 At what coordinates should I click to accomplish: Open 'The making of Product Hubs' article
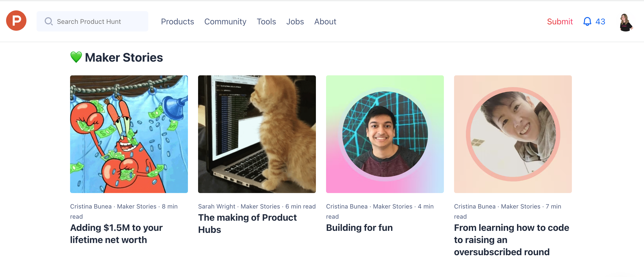click(x=247, y=223)
